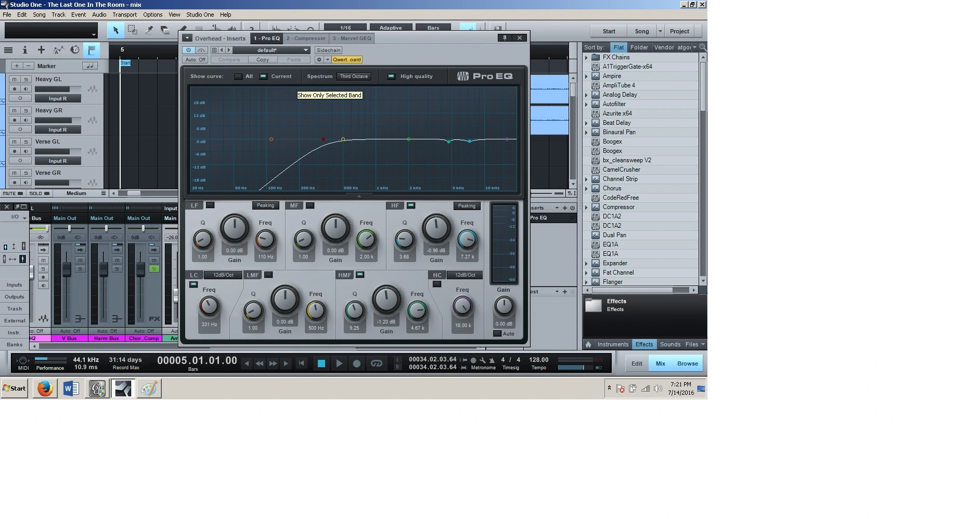Switch to 3 - Marvel GEQ tab
This screenshot has height=519, width=980.
coord(352,38)
